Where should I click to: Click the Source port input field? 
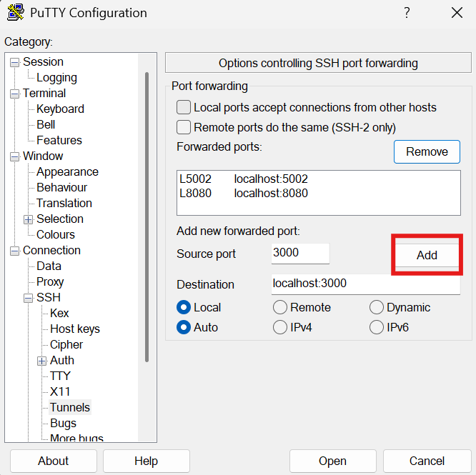tap(300, 254)
